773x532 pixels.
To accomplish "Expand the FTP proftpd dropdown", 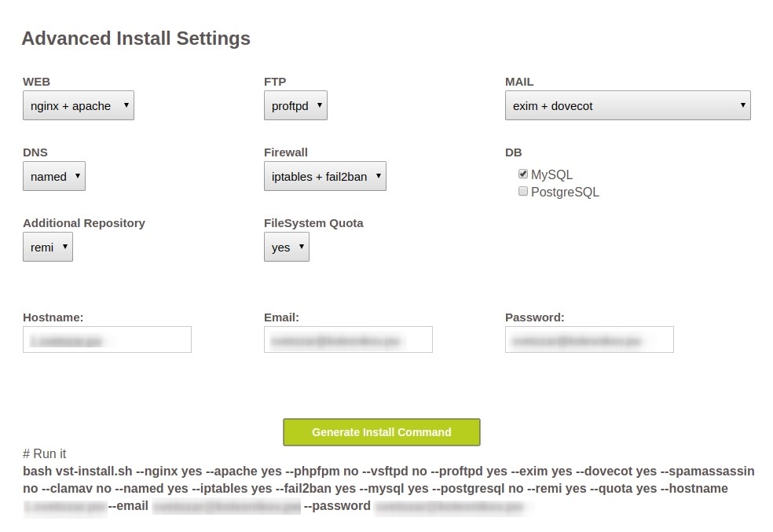I will click(295, 105).
